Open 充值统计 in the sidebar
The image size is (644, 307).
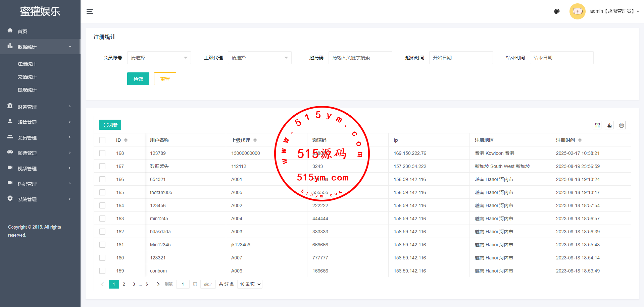pyautogui.click(x=27, y=77)
